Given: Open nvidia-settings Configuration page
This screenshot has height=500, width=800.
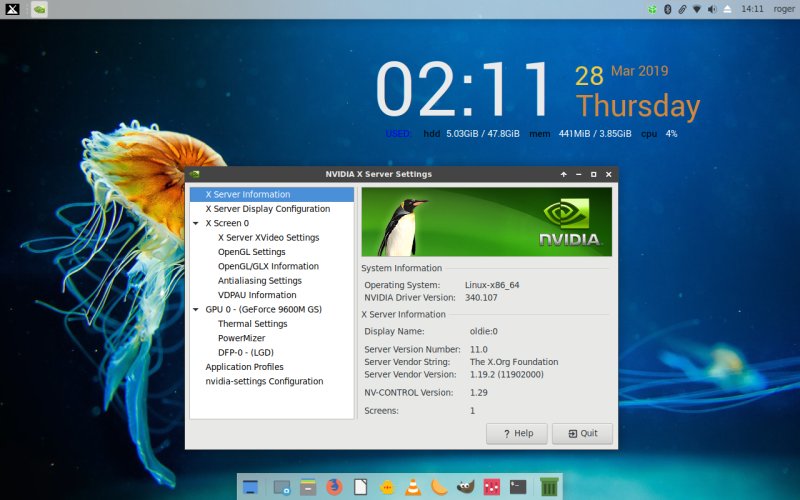Looking at the screenshot, I should tap(264, 381).
